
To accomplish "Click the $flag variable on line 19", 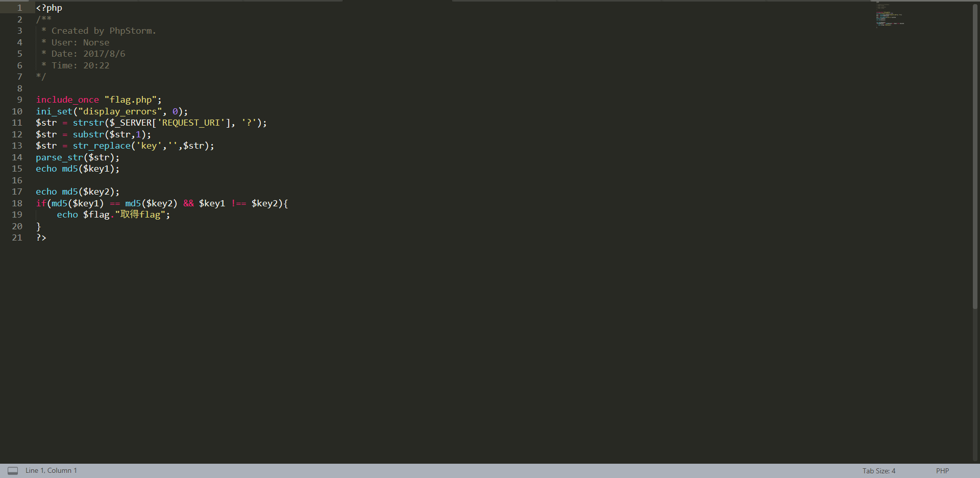I will click(x=96, y=214).
